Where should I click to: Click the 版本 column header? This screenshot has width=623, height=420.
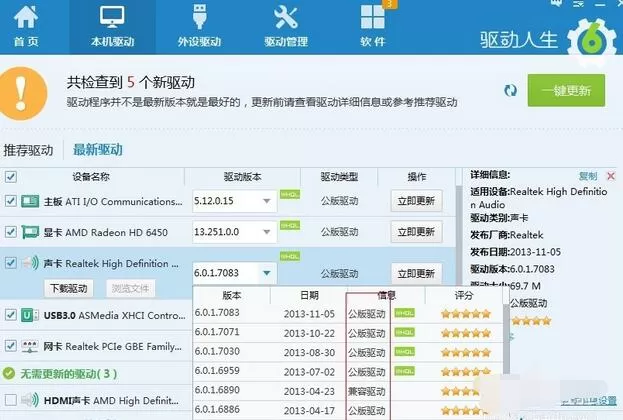coord(232,295)
